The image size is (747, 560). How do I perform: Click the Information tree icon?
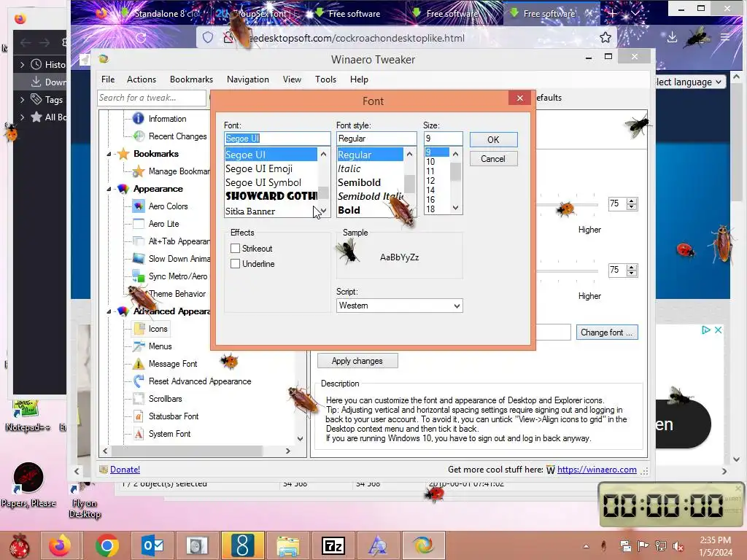138,119
